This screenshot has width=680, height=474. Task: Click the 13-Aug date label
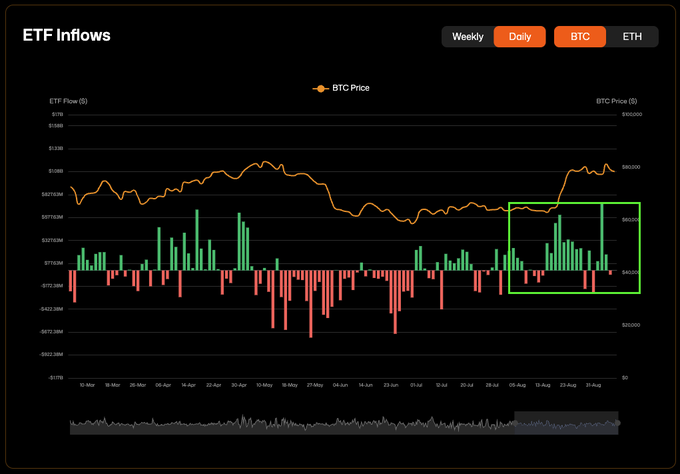click(x=543, y=385)
